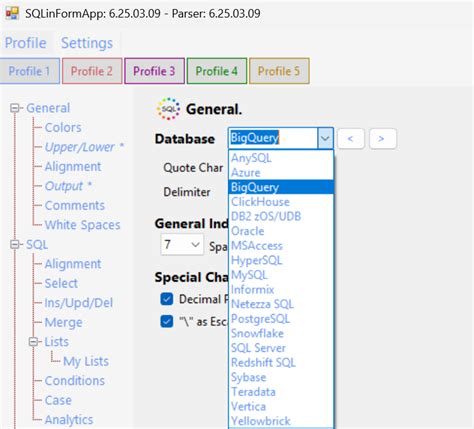Viewport: 474px width, 429px height.
Task: Select Vertica from database list
Action: (281, 406)
